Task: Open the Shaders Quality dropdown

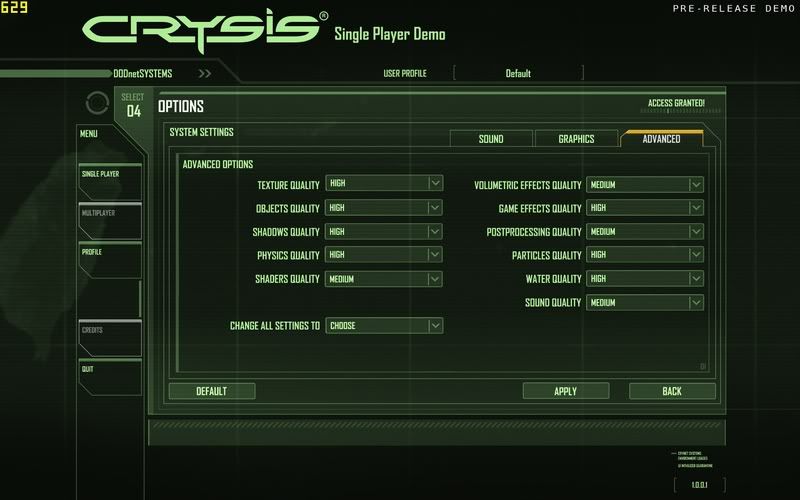Action: tap(384, 279)
